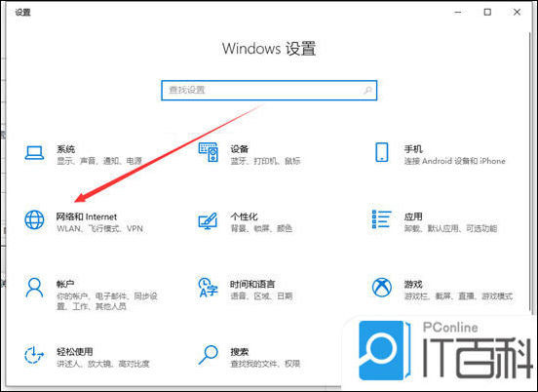Image resolution: width=538 pixels, height=392 pixels.
Task: Click the 设备 keyboard and speaker icon
Action: click(x=209, y=152)
